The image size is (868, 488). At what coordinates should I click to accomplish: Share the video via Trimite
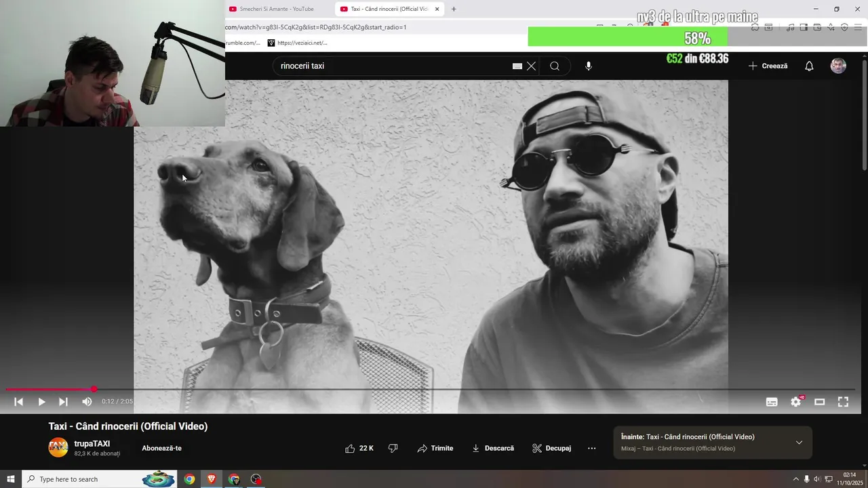(435, 448)
